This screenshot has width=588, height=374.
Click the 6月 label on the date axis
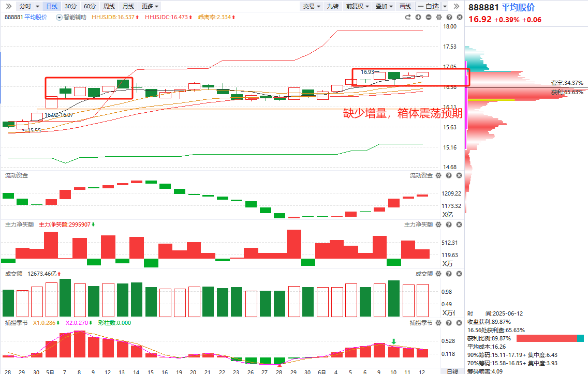coord(321,372)
